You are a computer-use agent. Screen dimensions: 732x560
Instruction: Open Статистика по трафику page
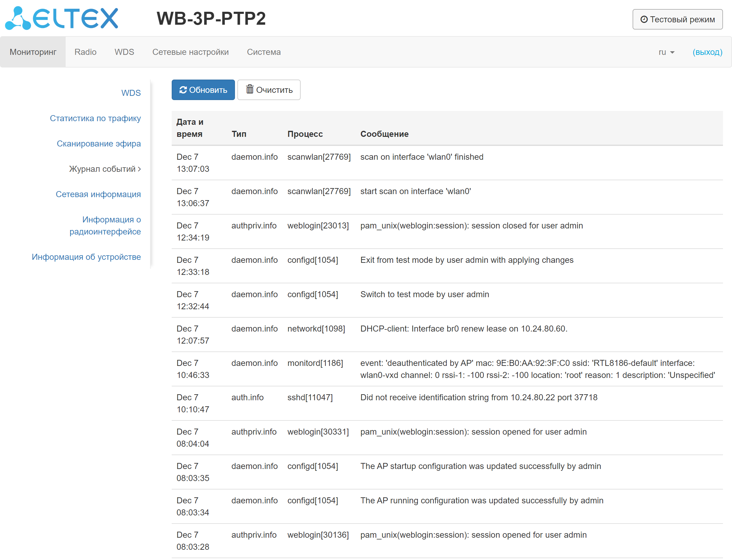[95, 118]
